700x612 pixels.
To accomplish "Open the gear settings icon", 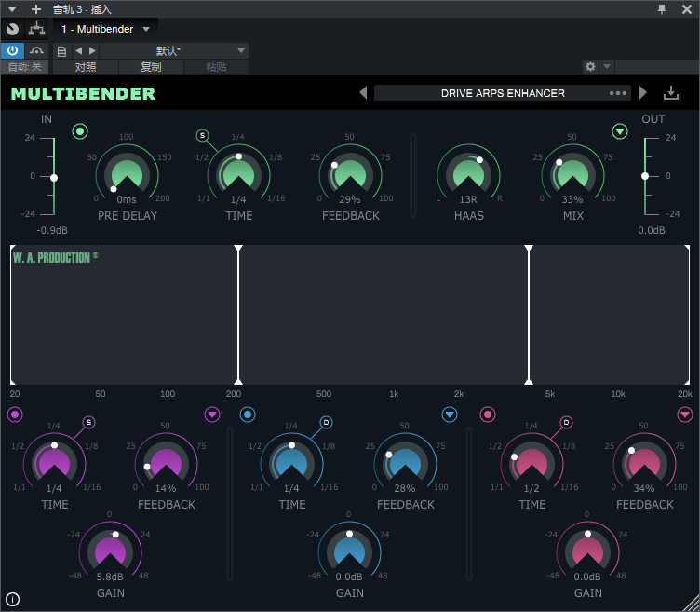I will (590, 67).
